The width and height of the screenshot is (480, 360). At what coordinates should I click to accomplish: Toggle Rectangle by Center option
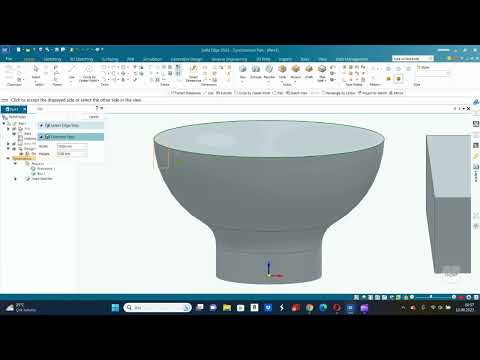coord(339,93)
